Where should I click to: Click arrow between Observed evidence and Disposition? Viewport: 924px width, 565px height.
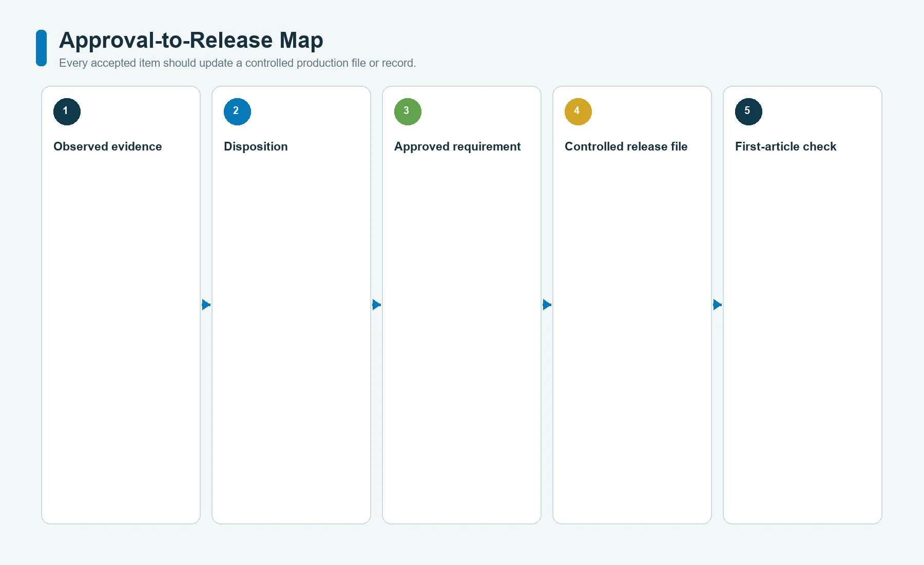[206, 305]
